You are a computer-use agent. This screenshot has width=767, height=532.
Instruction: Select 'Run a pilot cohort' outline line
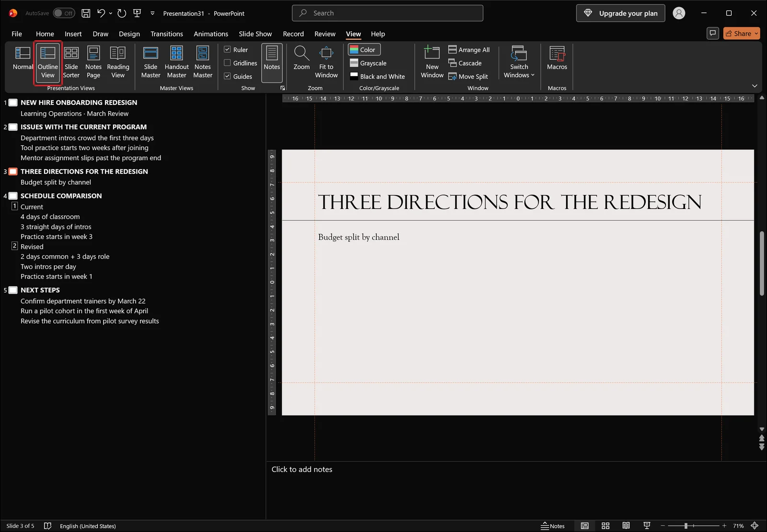coord(84,311)
